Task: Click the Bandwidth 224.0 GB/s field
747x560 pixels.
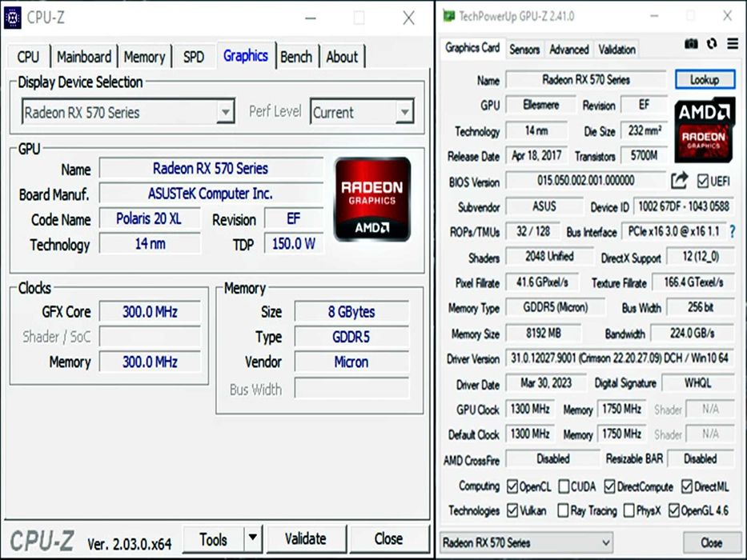Action: click(693, 333)
